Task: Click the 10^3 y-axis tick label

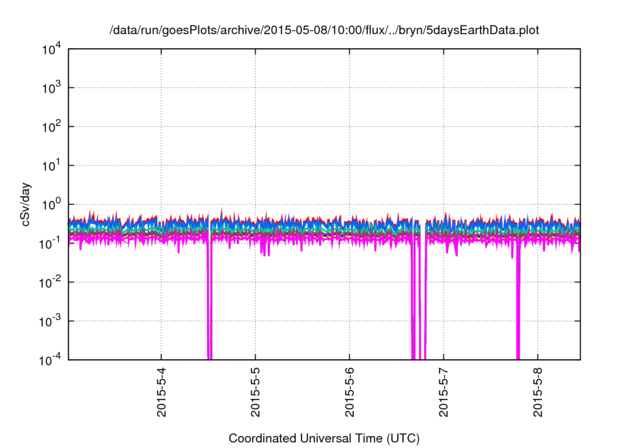Action: (51, 87)
